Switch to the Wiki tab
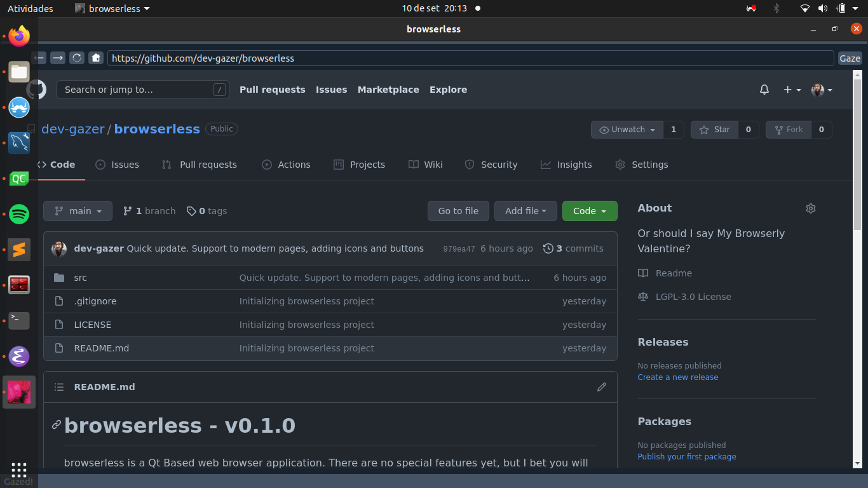 (425, 165)
